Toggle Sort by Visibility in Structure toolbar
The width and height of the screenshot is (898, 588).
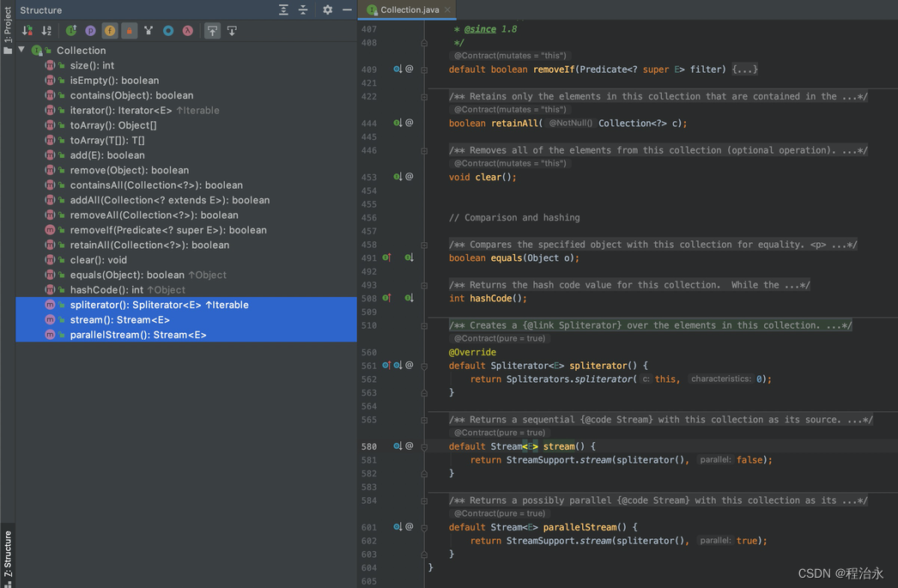[x=27, y=31]
